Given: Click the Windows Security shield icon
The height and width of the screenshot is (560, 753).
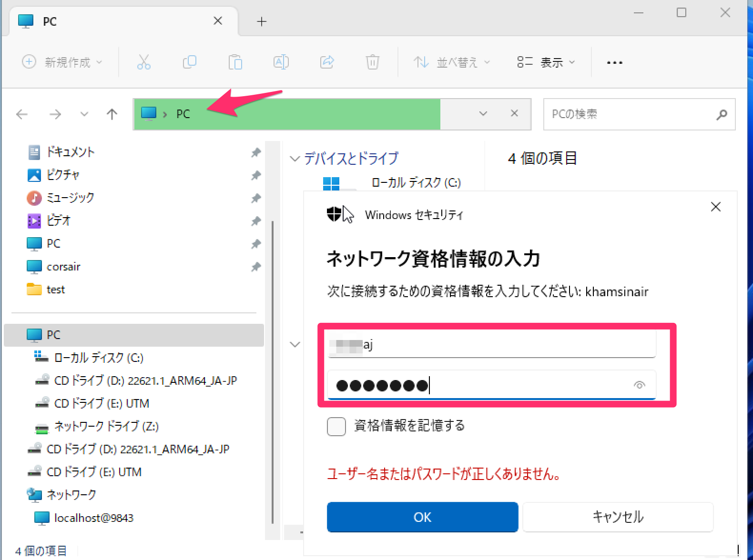Looking at the screenshot, I should click(334, 214).
